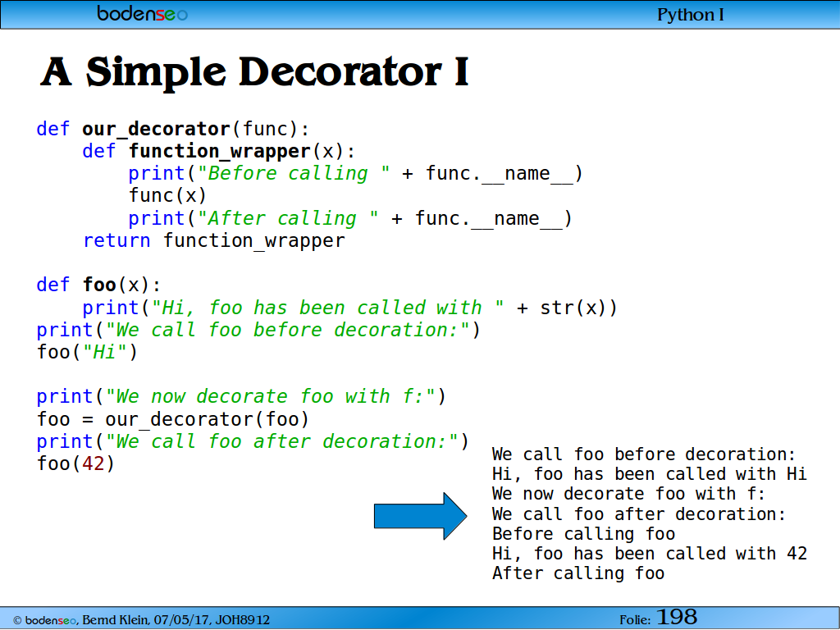Click output line 'Hi, foo has been called with 42'

pos(650,554)
